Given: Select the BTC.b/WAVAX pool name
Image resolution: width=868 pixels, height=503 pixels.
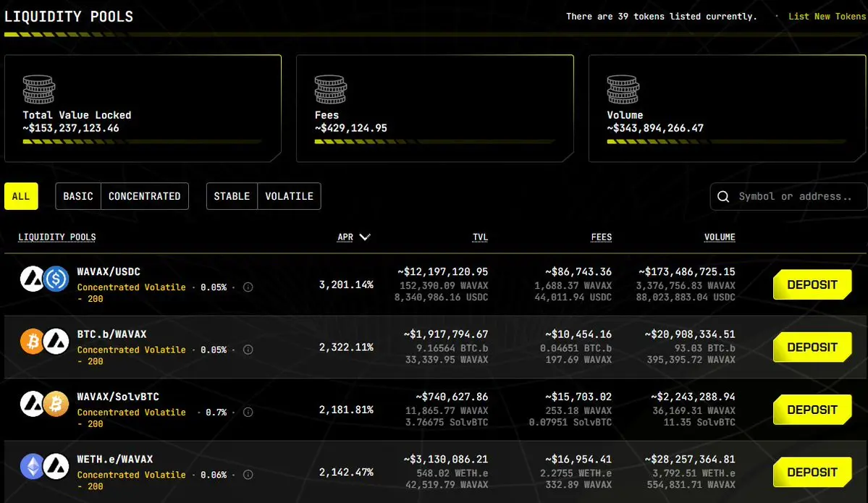Looking at the screenshot, I should [x=111, y=334].
